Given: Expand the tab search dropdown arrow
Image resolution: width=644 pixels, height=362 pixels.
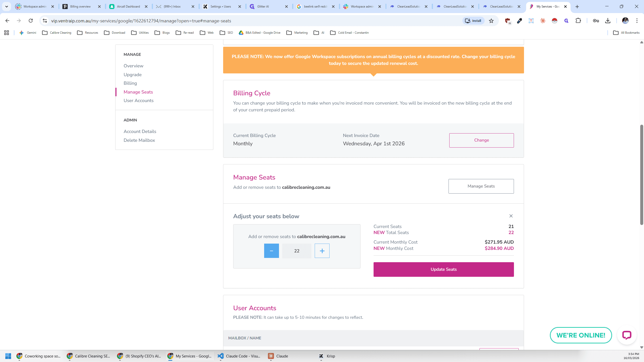Looking at the screenshot, I should pyautogui.click(x=7, y=7).
